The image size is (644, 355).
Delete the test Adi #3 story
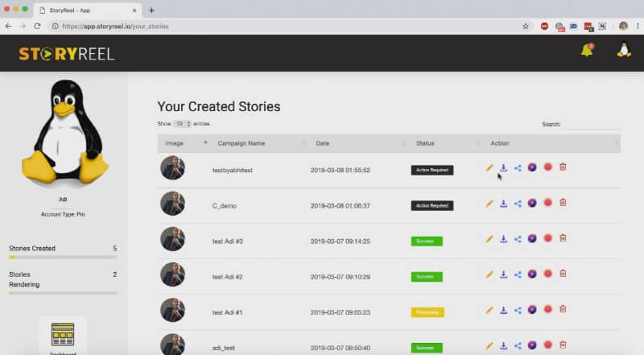point(563,238)
